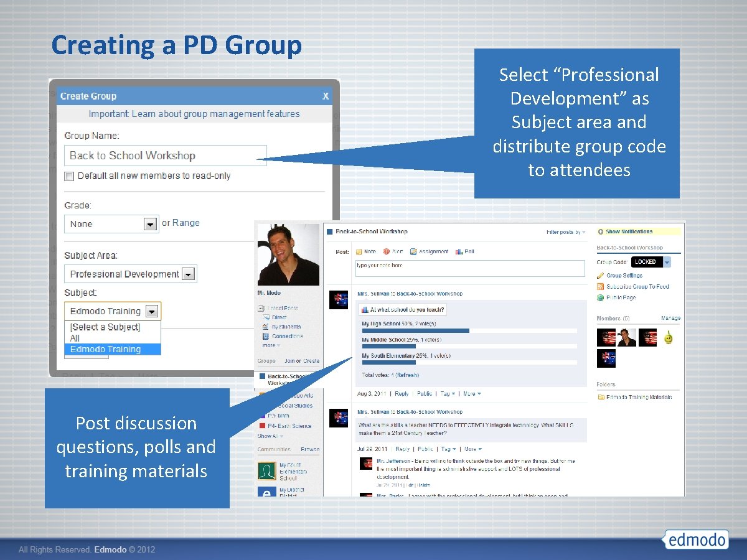Click the type your note here box
This screenshot has height=560, width=747.
[470, 268]
